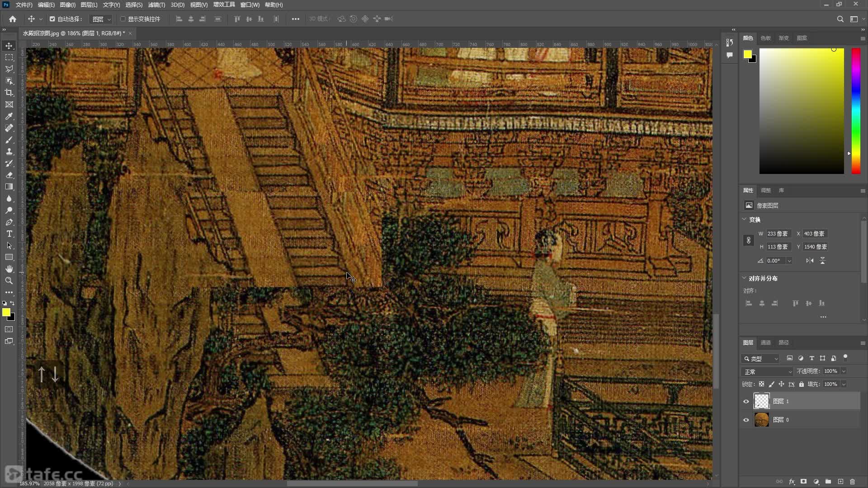Viewport: 868px width, 488px height.
Task: Toggle Quick Mask mode
Action: (x=9, y=329)
